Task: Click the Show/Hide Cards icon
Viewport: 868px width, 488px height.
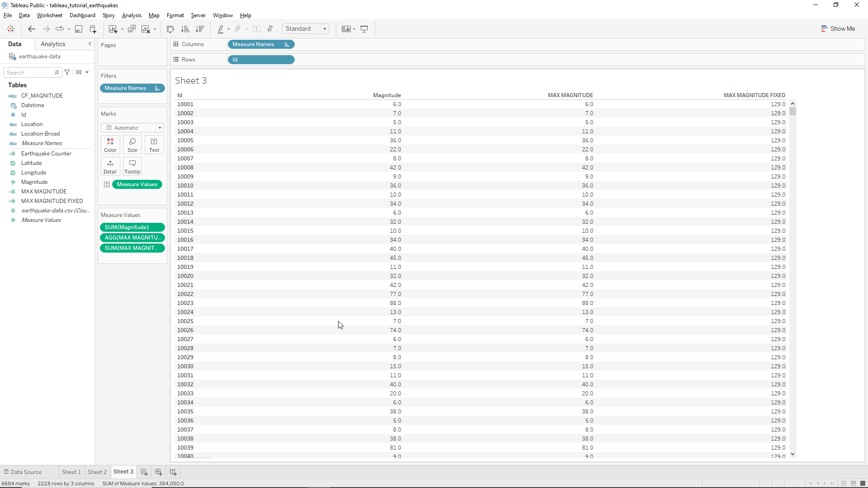Action: coord(346,29)
